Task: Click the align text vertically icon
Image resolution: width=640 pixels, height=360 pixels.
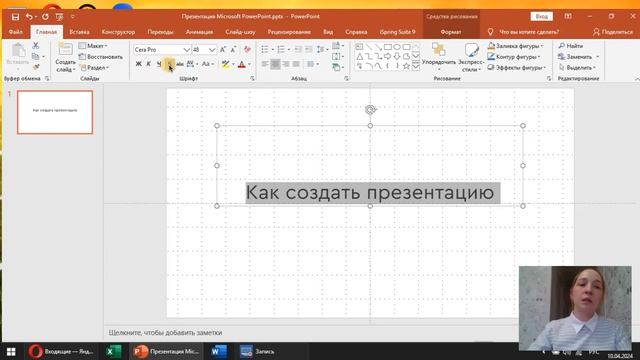Action: coord(337,56)
